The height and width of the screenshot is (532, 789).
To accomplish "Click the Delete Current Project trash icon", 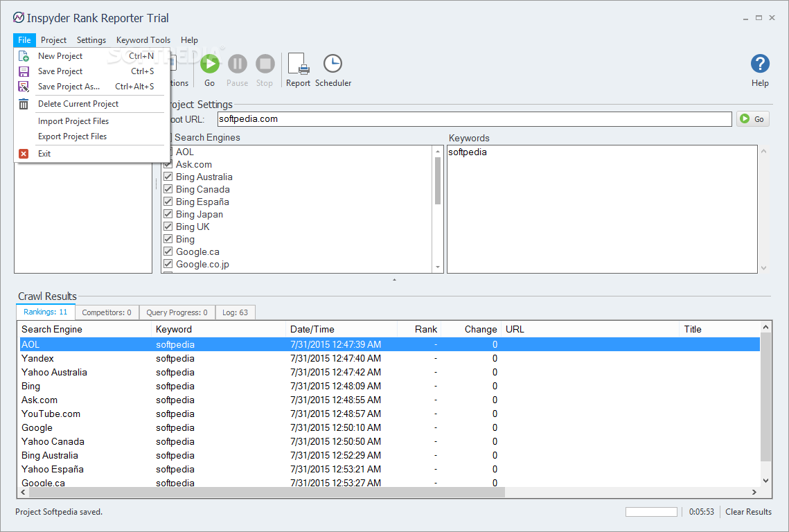I will (x=24, y=104).
